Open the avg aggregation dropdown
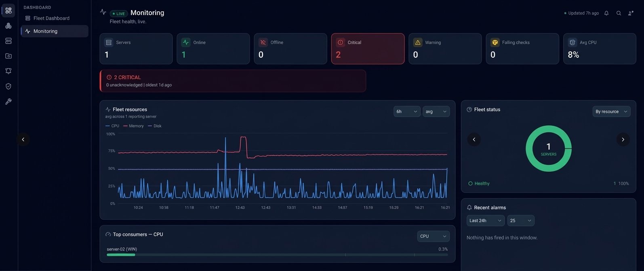This screenshot has height=271, width=644. click(436, 112)
